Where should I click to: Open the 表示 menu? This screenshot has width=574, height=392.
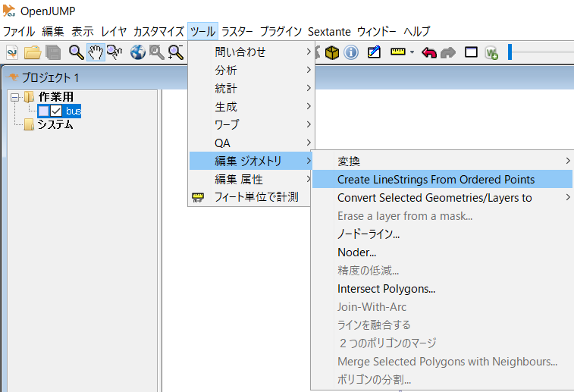(x=83, y=32)
